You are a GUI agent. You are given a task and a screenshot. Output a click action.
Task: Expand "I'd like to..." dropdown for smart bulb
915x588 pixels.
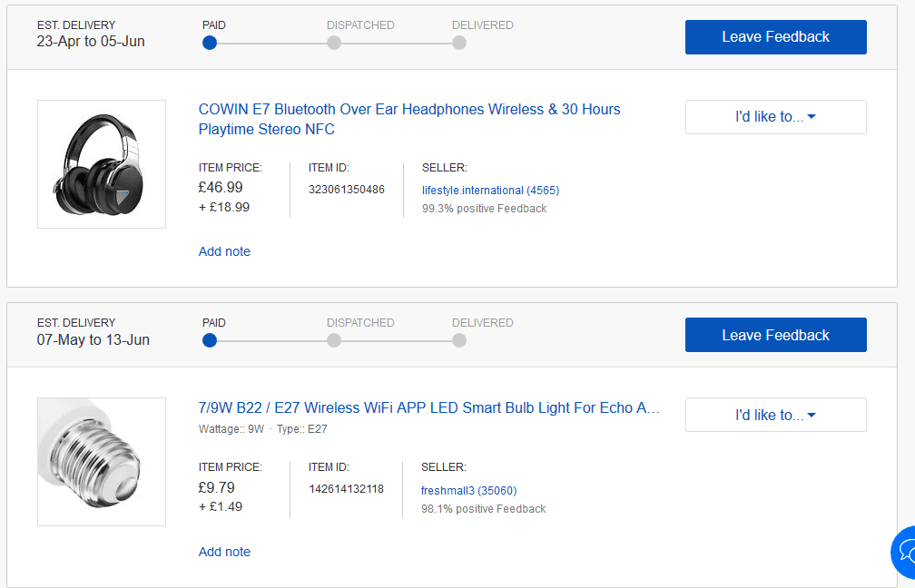click(x=775, y=415)
